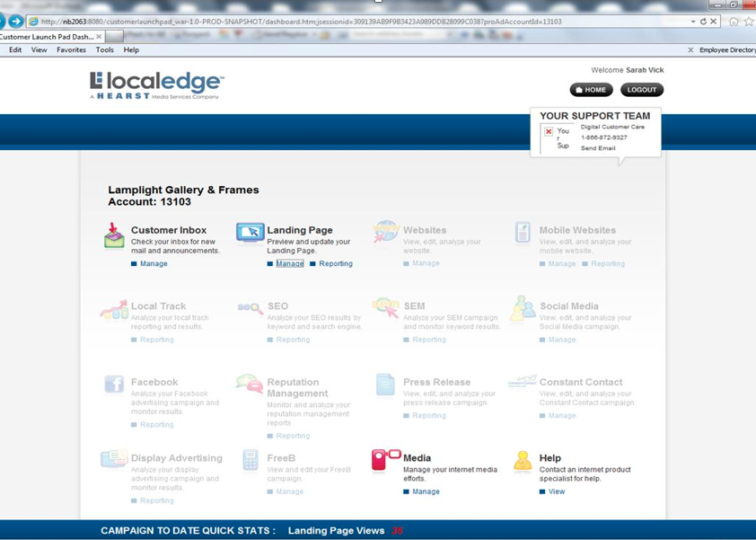
Task: Click the Social Media people icon
Action: click(523, 308)
